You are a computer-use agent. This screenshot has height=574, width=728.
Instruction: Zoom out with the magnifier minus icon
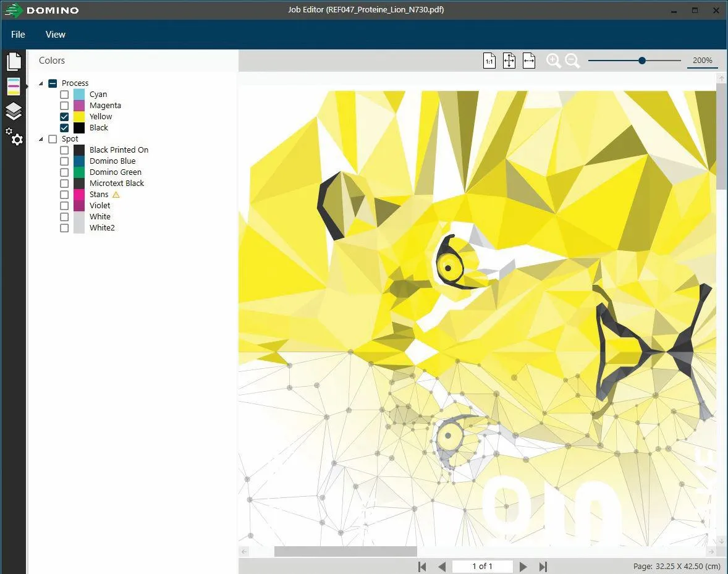(572, 61)
